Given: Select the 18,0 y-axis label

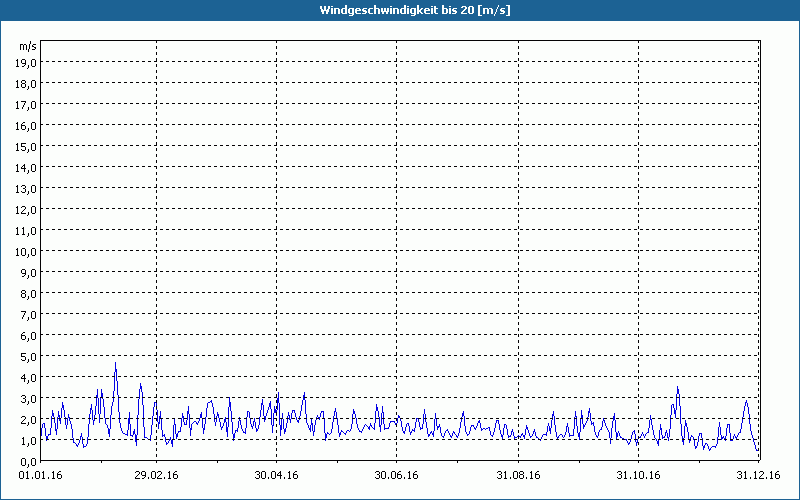Looking at the screenshot, I should (27, 84).
